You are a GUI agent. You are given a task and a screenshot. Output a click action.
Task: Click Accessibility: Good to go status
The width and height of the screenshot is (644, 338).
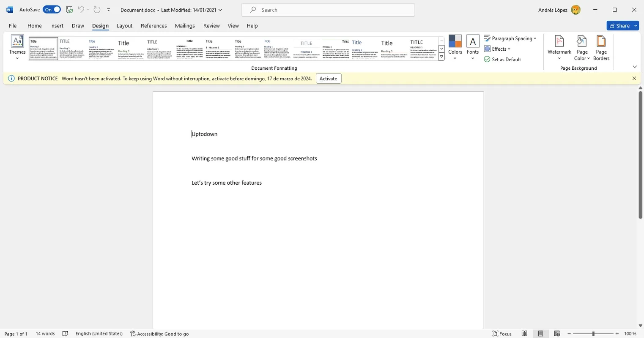pyautogui.click(x=159, y=334)
